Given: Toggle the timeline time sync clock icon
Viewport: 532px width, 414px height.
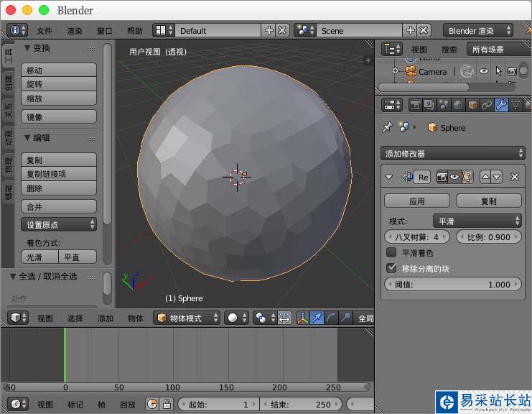Looking at the screenshot, I should point(152,404).
